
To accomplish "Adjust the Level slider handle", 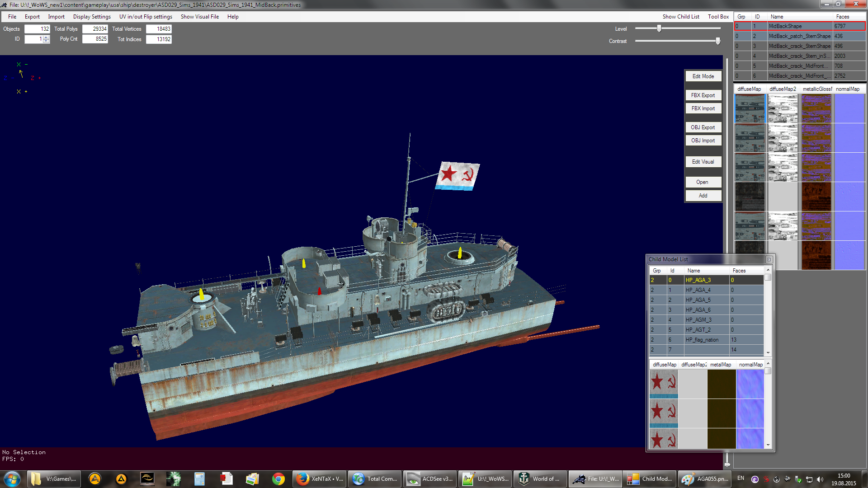I will click(659, 28).
